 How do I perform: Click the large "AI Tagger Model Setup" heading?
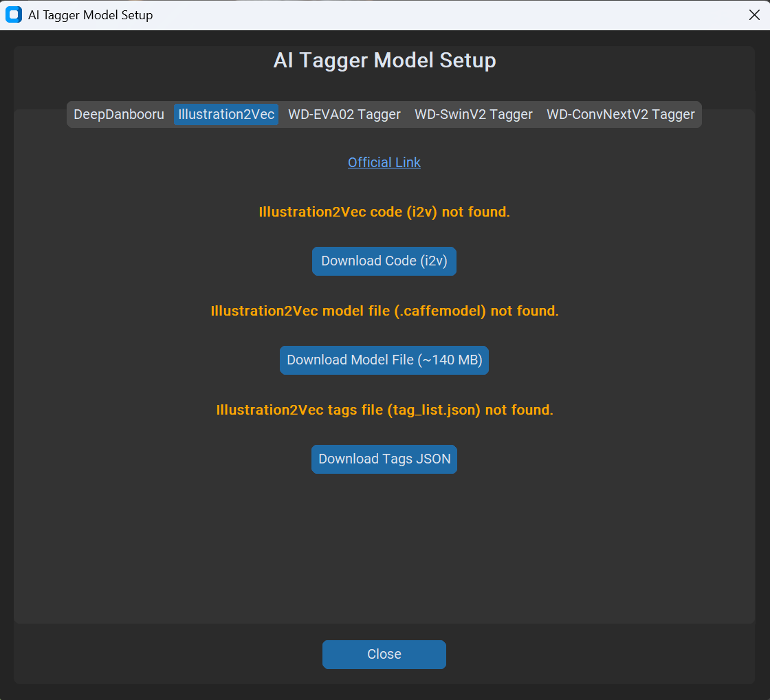pos(384,61)
